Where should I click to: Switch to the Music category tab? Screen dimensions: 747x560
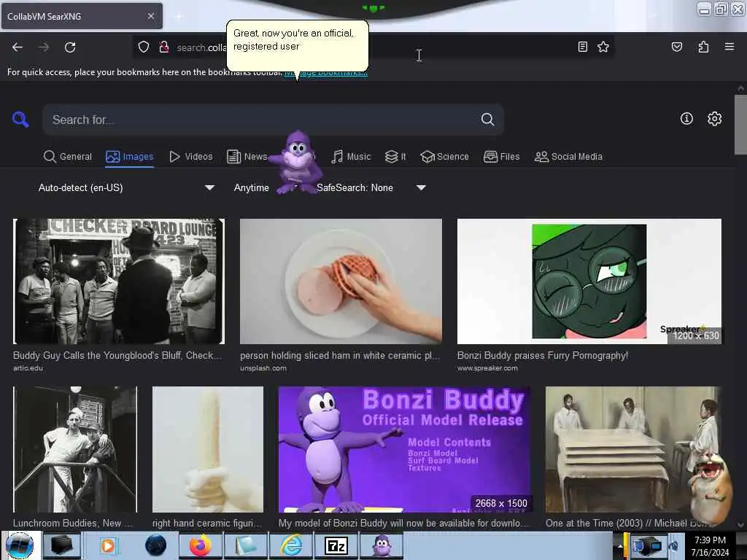click(x=351, y=157)
